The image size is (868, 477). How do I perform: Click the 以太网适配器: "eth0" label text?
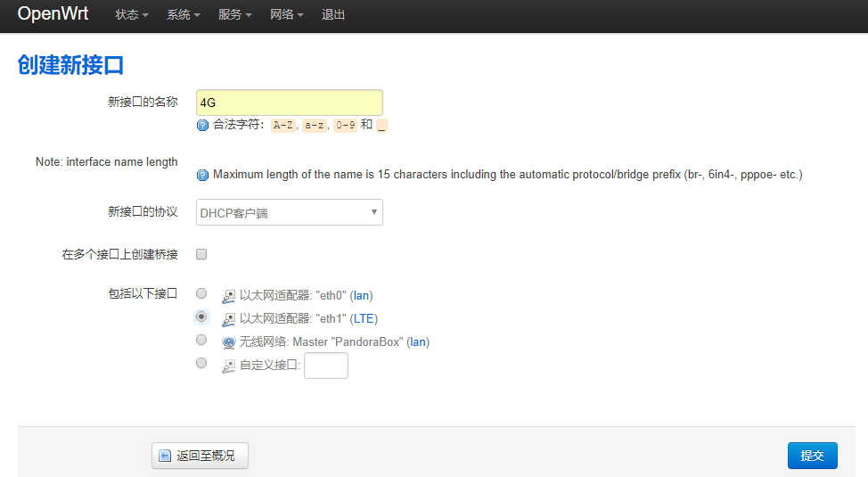pos(293,296)
